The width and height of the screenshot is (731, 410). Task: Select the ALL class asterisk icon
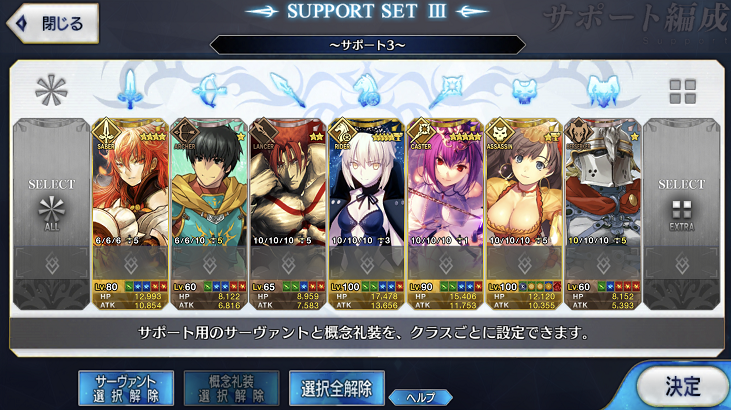51,90
